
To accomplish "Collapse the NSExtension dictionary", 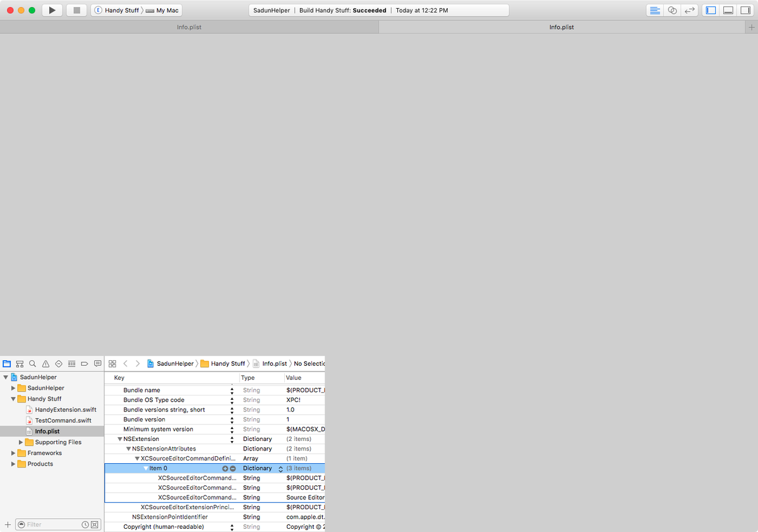I will coord(120,439).
